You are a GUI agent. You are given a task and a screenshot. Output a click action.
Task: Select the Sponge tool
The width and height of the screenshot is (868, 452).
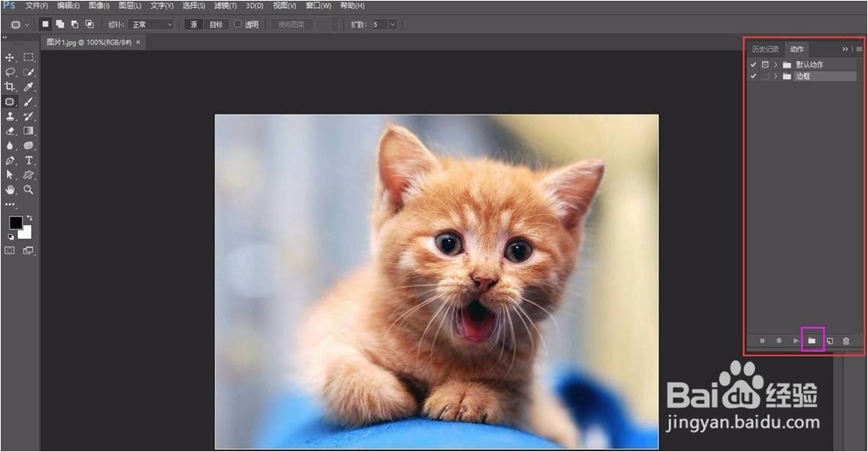pos(29,146)
